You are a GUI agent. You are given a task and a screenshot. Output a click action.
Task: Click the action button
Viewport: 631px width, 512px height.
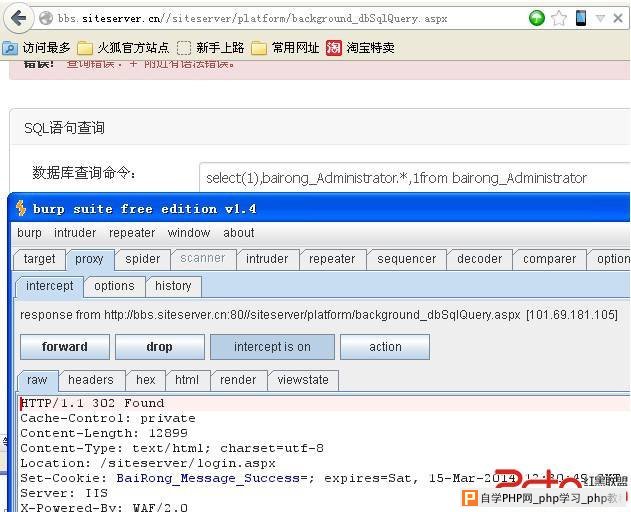(x=385, y=347)
